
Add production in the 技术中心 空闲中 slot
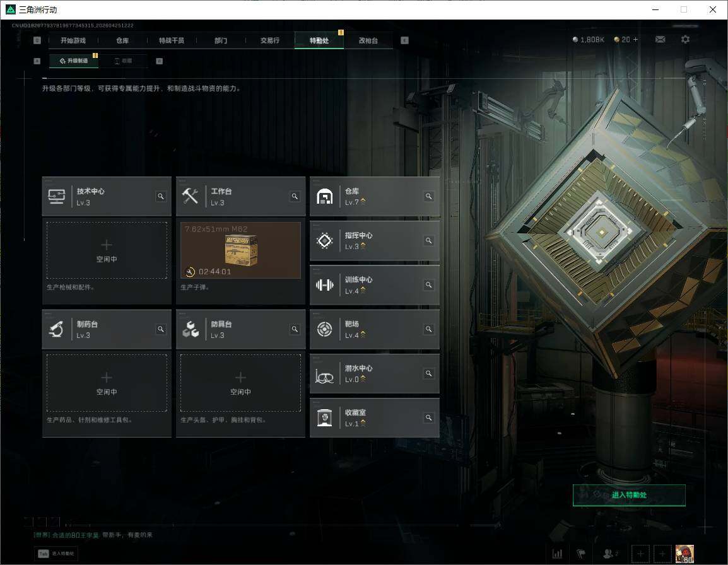tap(107, 250)
